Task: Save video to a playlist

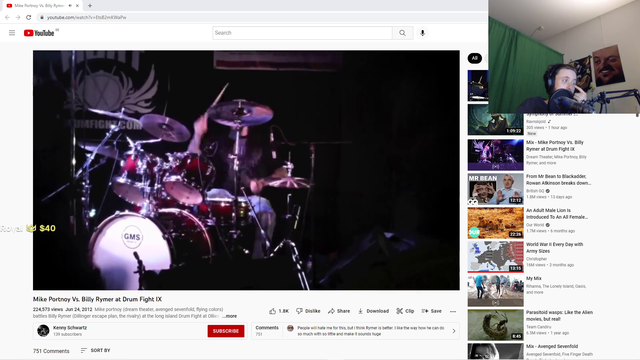Action: [431, 311]
